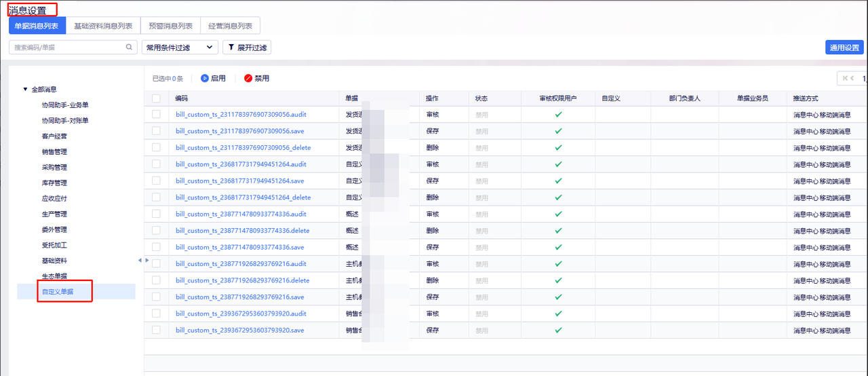The image size is (868, 376).
Task: Click the 审核权限用户 column header
Action: click(x=558, y=98)
